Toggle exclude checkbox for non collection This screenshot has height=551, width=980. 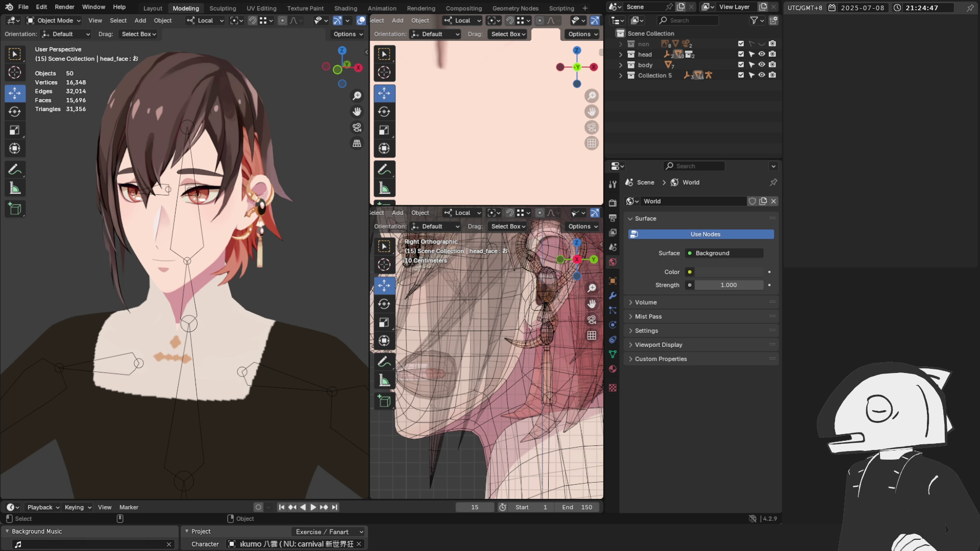[x=741, y=44]
